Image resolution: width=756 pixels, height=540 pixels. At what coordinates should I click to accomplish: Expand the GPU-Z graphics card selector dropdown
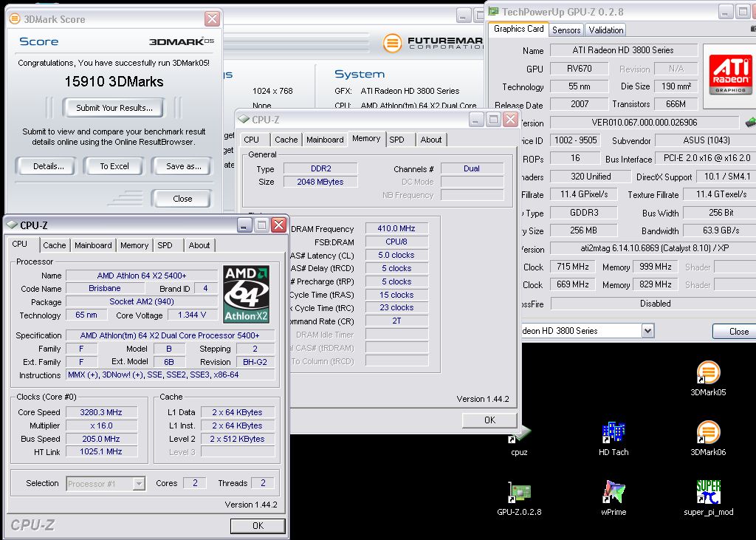[x=647, y=331]
